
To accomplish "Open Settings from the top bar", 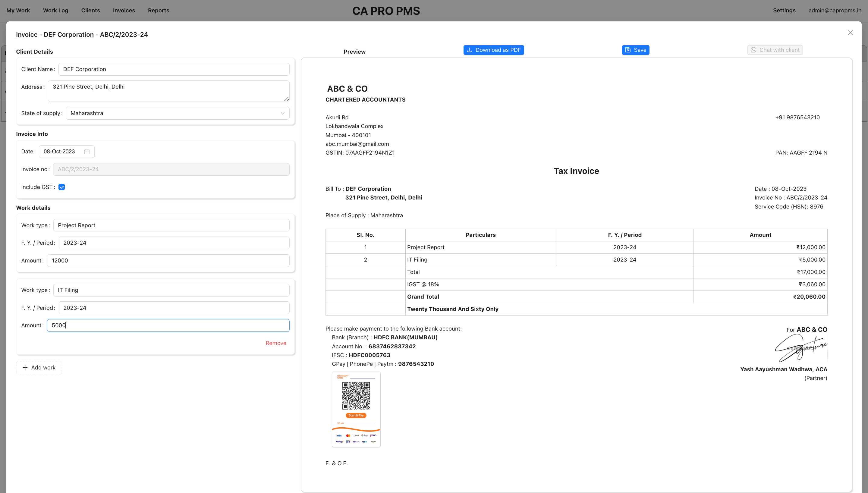I will click(785, 11).
